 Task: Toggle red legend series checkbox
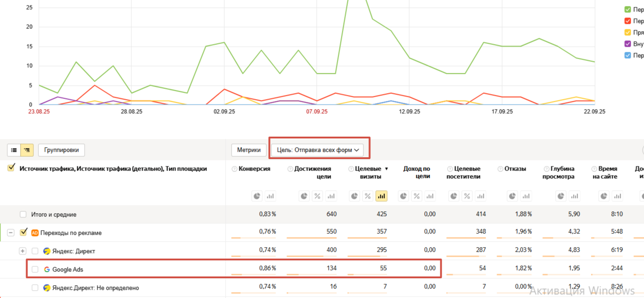click(x=628, y=21)
